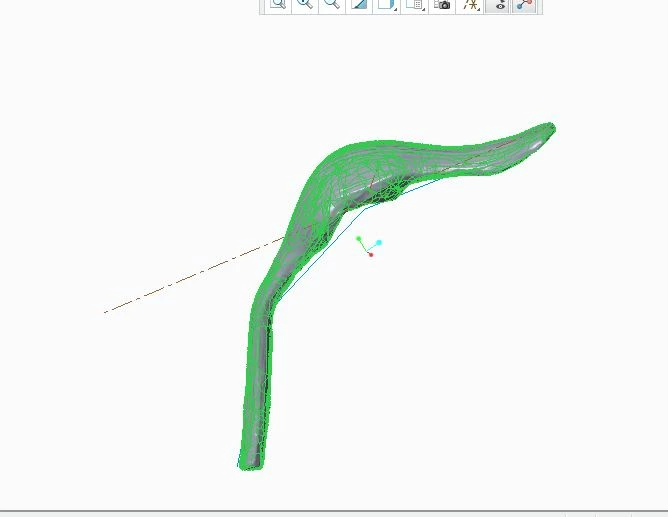This screenshot has width=668, height=517.
Task: Open the Display Style dropdown
Action: (x=386, y=4)
